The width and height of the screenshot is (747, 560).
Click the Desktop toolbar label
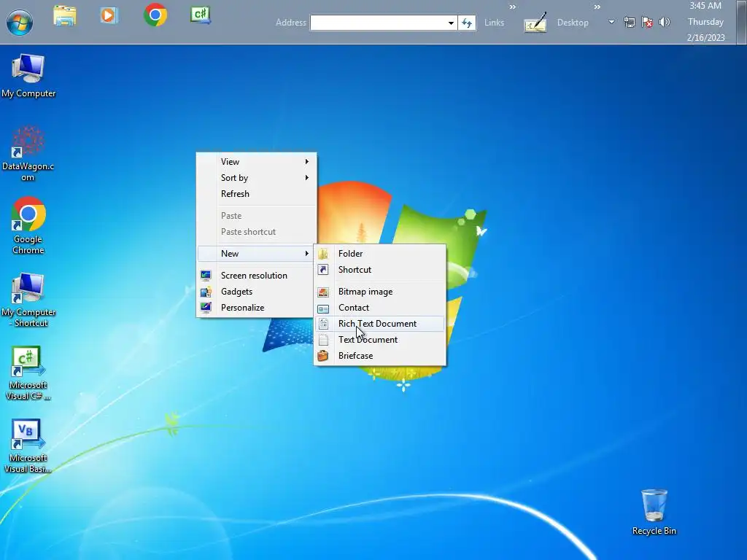pyautogui.click(x=573, y=23)
